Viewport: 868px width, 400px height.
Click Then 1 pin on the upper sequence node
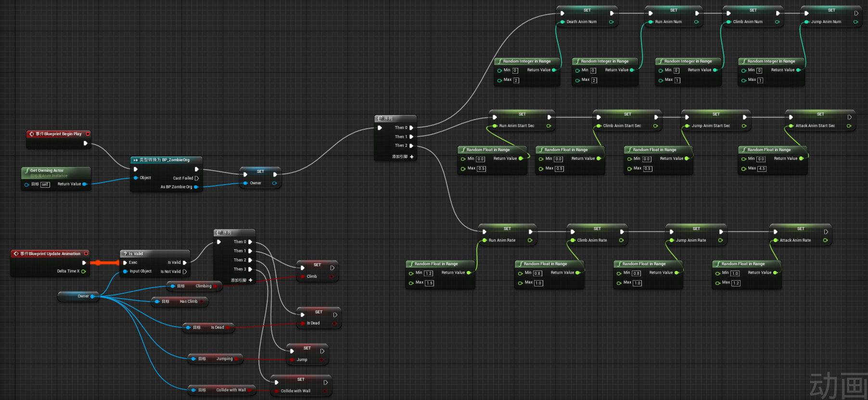(411, 137)
